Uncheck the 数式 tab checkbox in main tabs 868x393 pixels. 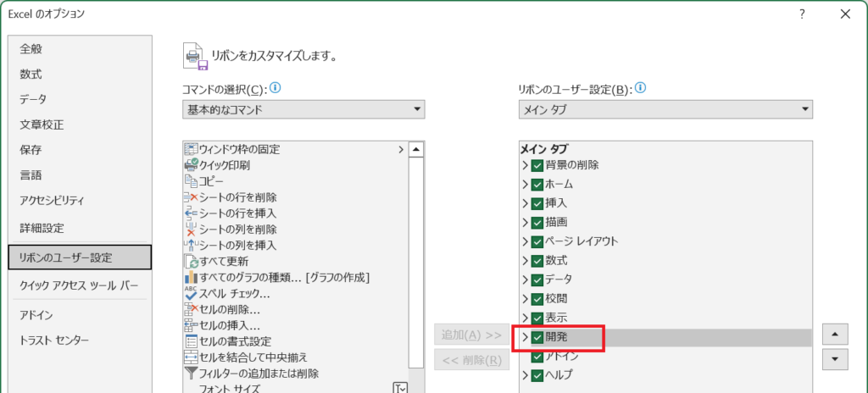tap(537, 261)
